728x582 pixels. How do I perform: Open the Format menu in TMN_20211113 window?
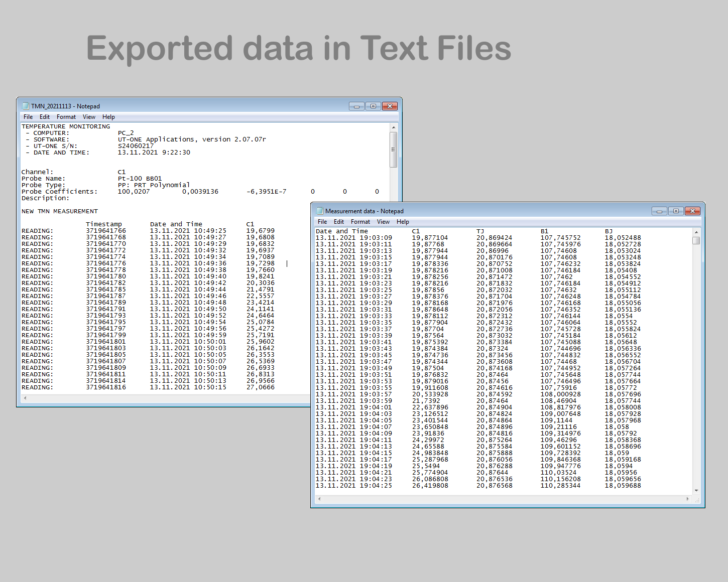click(x=66, y=116)
